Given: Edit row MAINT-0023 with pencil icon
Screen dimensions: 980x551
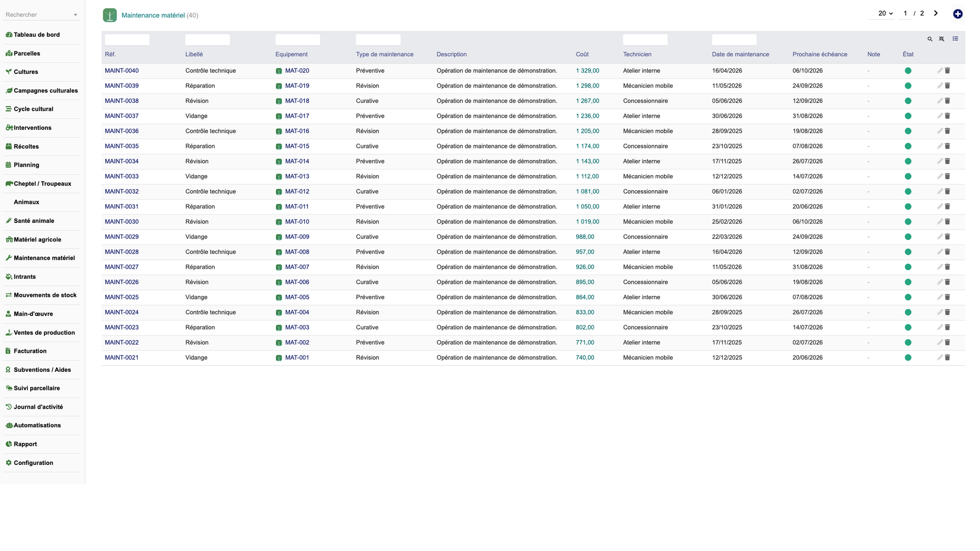Looking at the screenshot, I should pos(940,328).
